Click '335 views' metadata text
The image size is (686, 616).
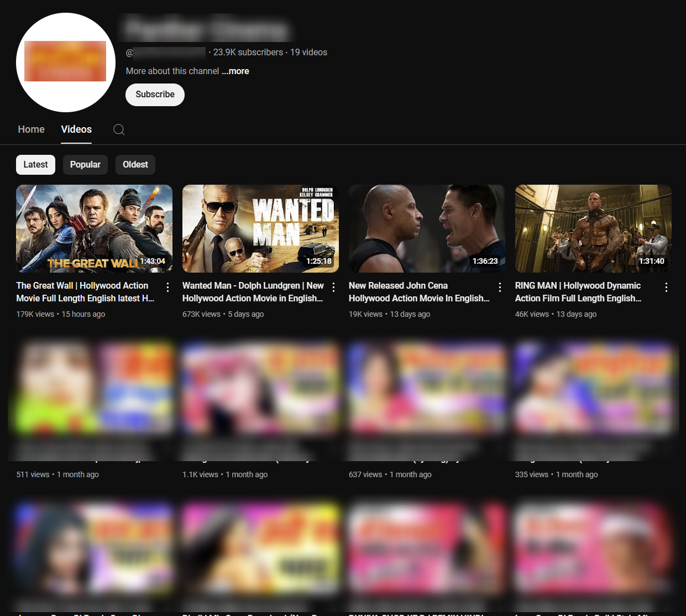click(532, 474)
